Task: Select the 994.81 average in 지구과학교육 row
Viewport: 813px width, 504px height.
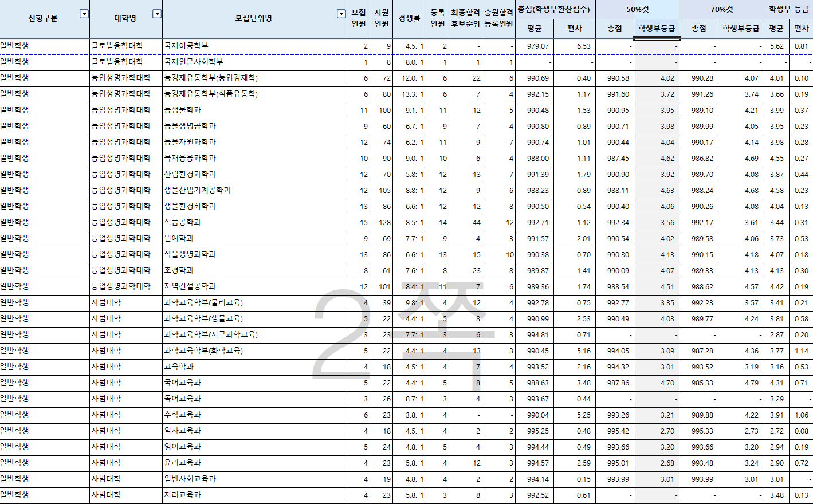Action: [535, 334]
